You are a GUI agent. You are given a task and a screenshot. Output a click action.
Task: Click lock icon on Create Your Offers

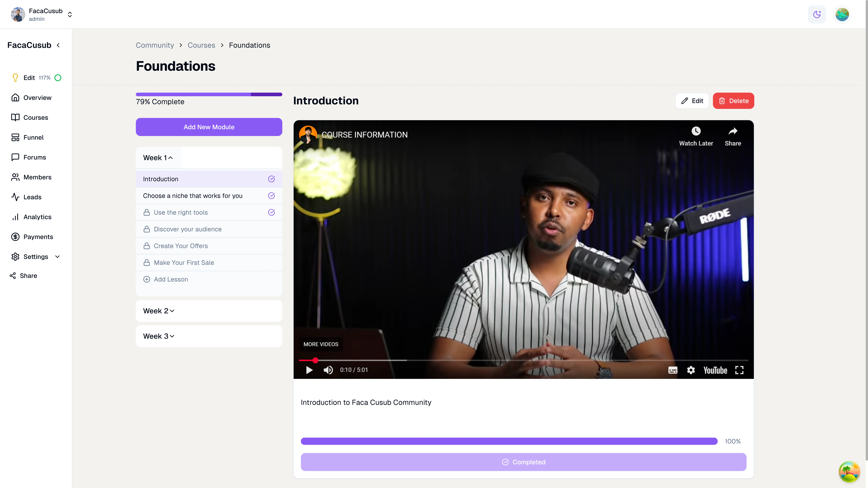(x=147, y=246)
